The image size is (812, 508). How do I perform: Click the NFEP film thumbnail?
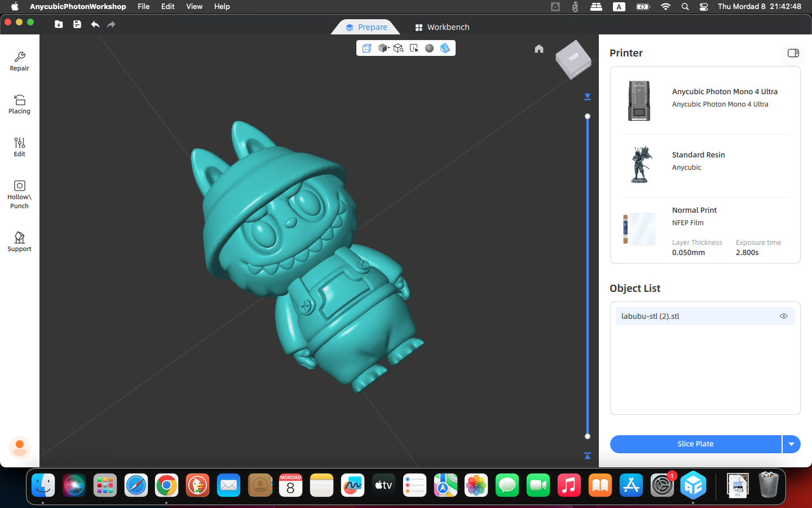639,229
